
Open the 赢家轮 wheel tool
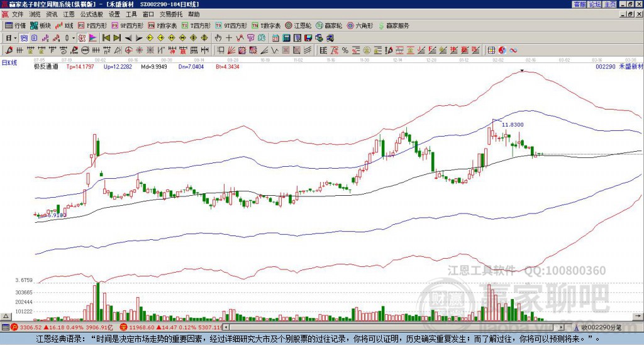point(329,25)
